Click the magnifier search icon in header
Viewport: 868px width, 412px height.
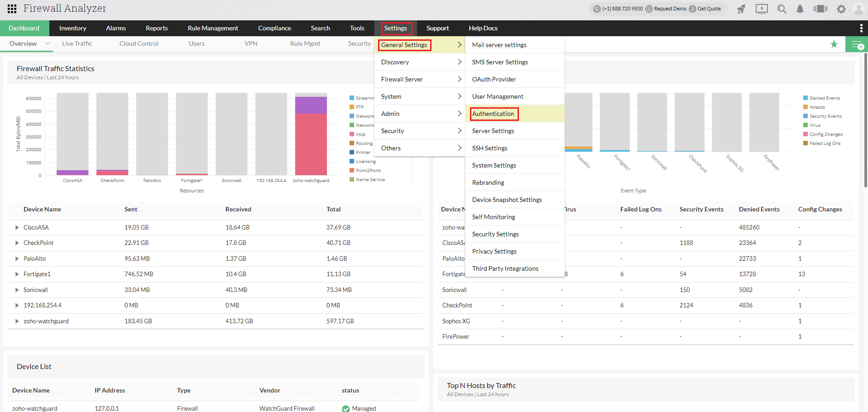click(782, 9)
